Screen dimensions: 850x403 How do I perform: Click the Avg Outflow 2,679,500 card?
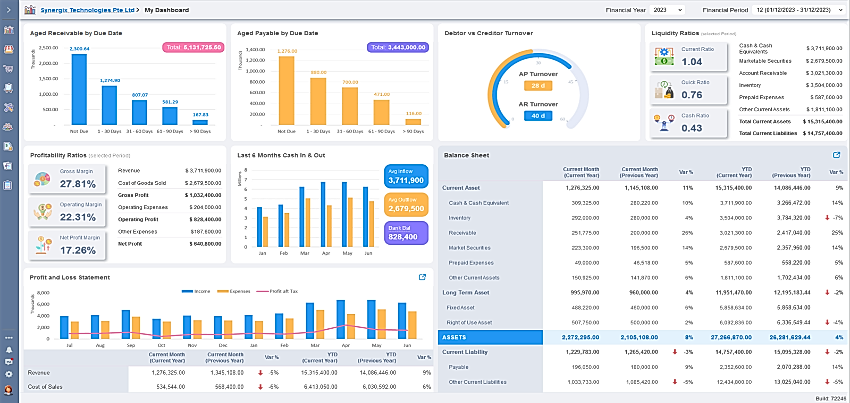(406, 204)
